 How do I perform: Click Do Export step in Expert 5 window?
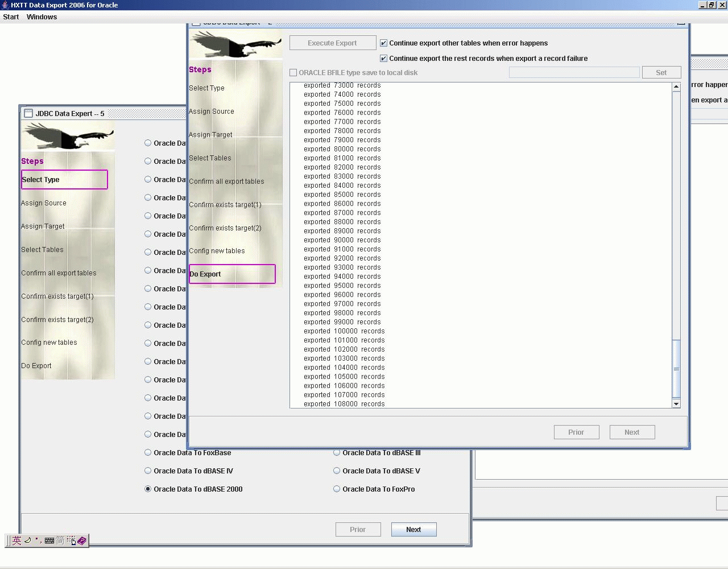[36, 366]
